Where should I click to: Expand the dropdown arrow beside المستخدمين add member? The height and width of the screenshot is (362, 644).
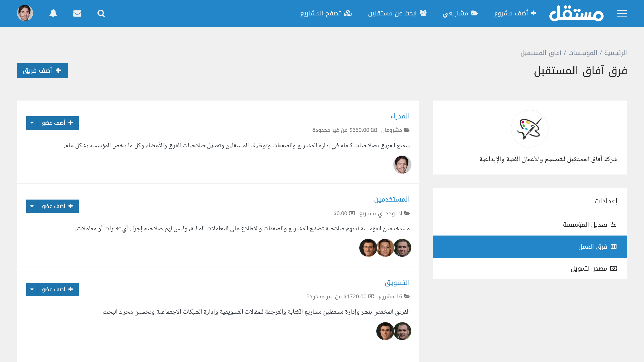point(32,206)
